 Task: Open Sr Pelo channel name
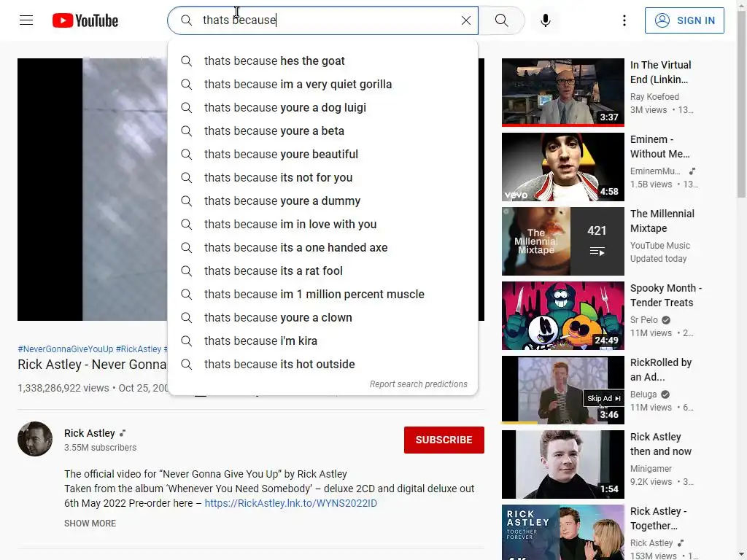(x=643, y=320)
